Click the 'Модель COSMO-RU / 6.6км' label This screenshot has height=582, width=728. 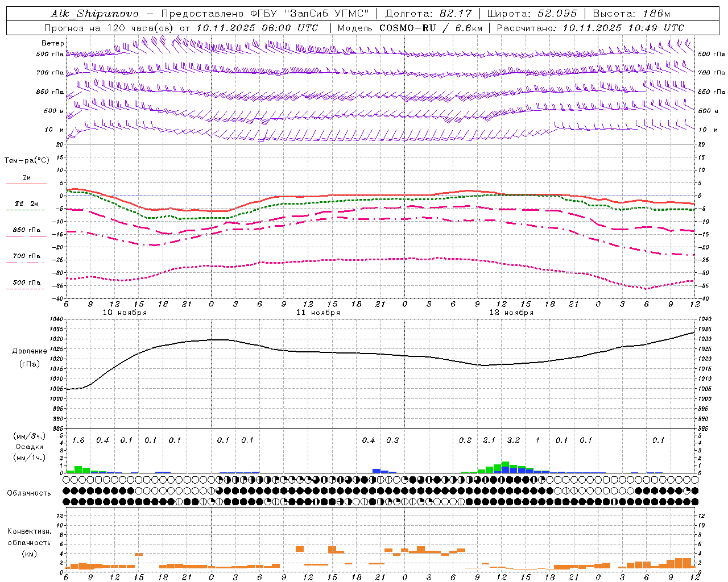(409, 28)
